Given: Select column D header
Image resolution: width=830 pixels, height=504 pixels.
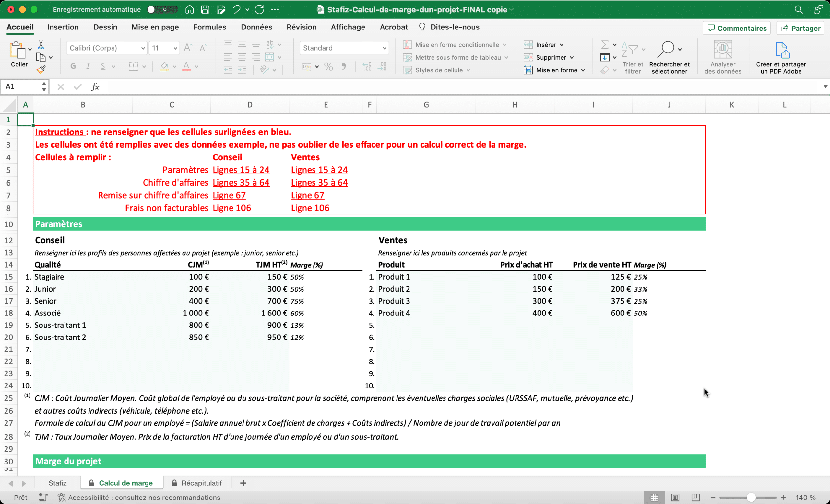Looking at the screenshot, I should coord(250,105).
